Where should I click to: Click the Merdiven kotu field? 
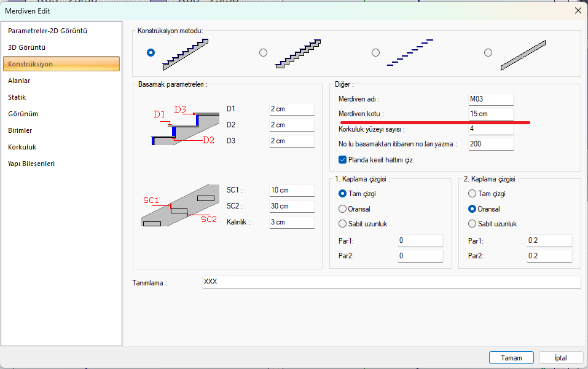coord(491,114)
